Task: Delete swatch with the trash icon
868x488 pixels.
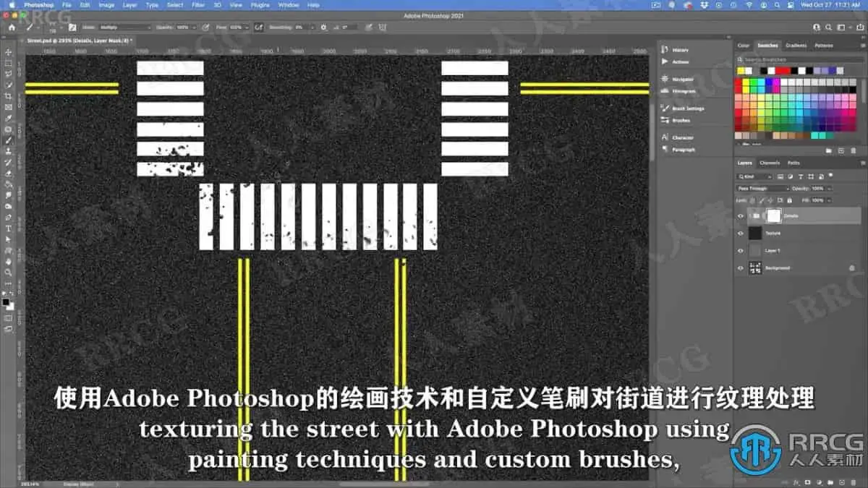Action: (853, 150)
